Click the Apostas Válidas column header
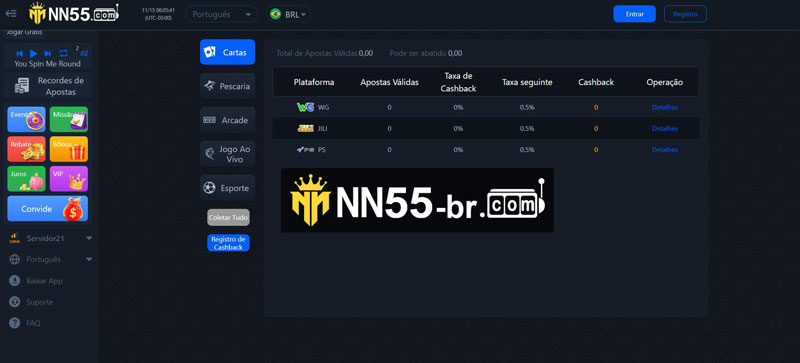800x363 pixels. pos(389,82)
